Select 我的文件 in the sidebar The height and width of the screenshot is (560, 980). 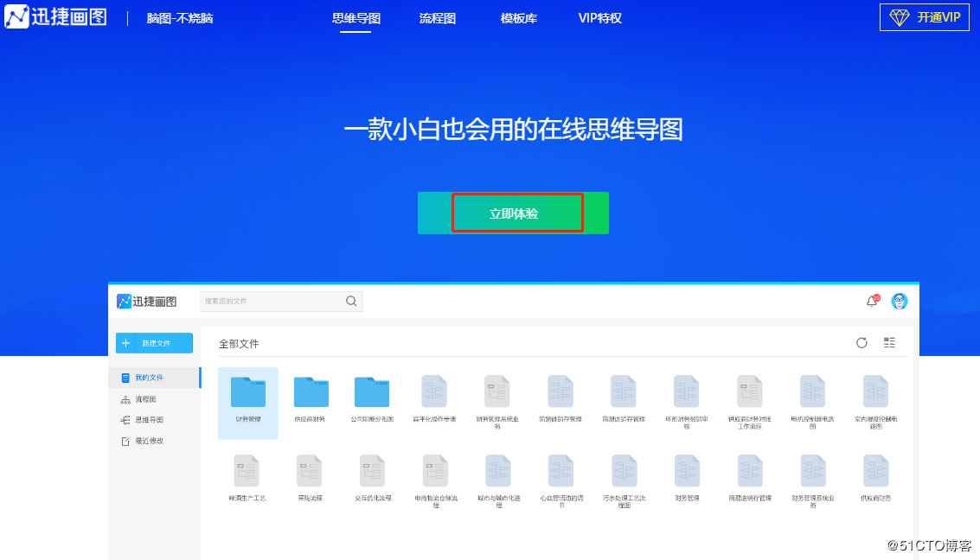155,378
